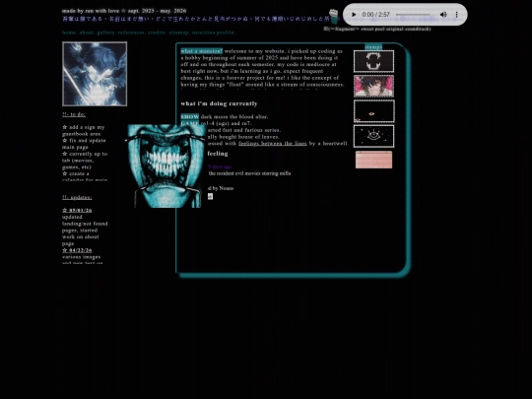The image size is (532, 399).
Task: Click the single red eye stamp
Action: click(374, 111)
